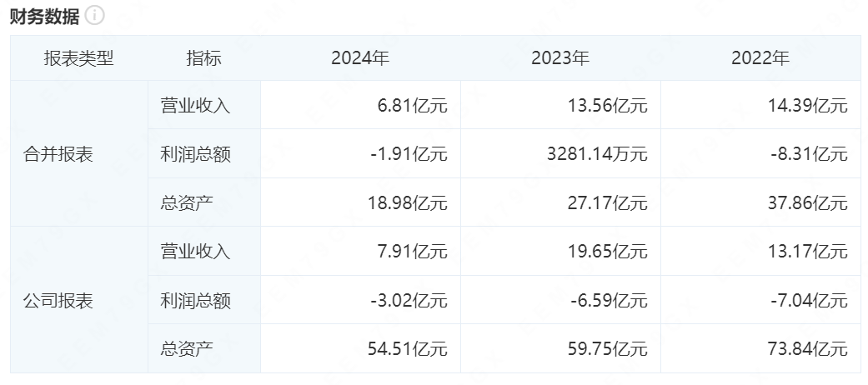Click the 公司报表 row group cell
Viewport: 868px width, 385px height.
pyautogui.click(x=58, y=300)
